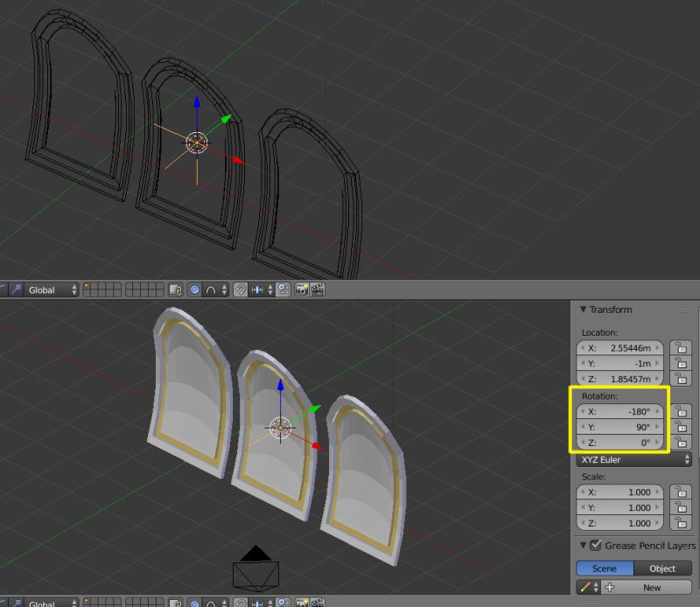The width and height of the screenshot is (700, 607).
Task: Decrease Scale Z with left arrow
Action: (x=583, y=523)
